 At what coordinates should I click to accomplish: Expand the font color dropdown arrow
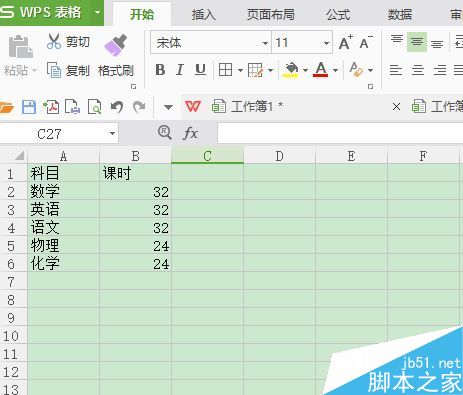[335, 70]
